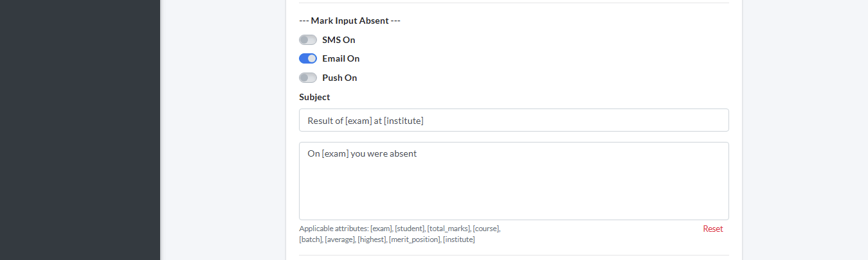Image resolution: width=868 pixels, height=260 pixels.
Task: Turn on the Push On toggle
Action: [x=308, y=78]
